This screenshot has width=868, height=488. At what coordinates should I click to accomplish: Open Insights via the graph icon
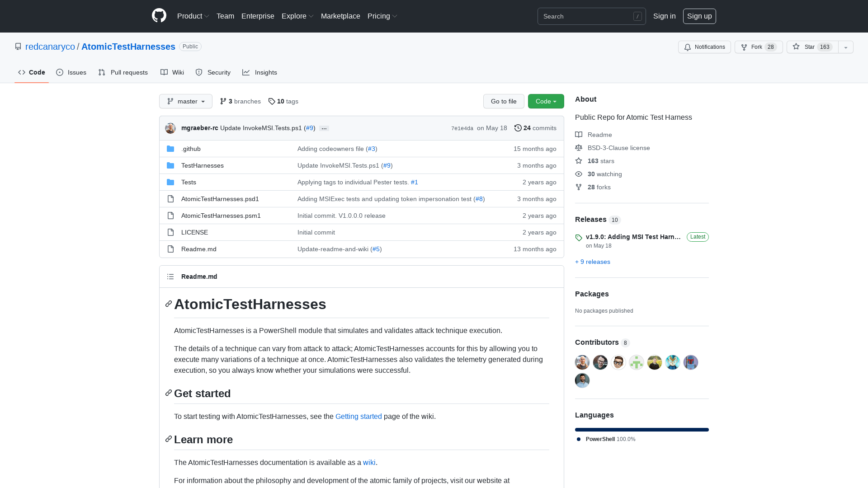pyautogui.click(x=246, y=72)
